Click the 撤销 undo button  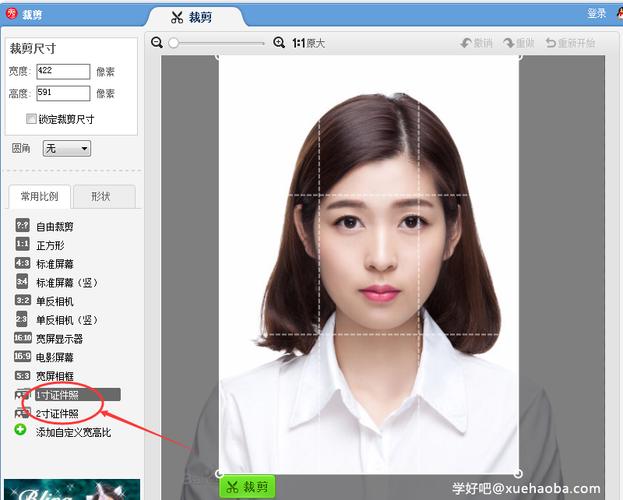coord(476,43)
